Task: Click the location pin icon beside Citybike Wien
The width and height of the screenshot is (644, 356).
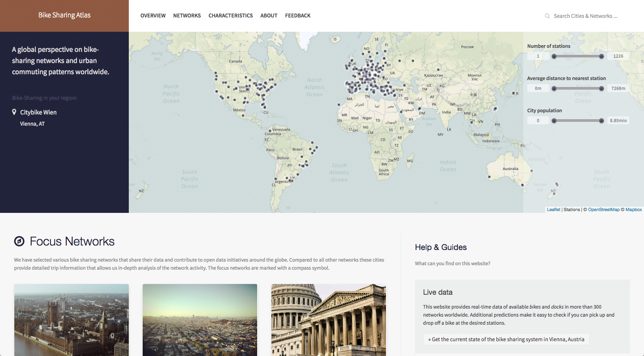Action: pos(14,112)
